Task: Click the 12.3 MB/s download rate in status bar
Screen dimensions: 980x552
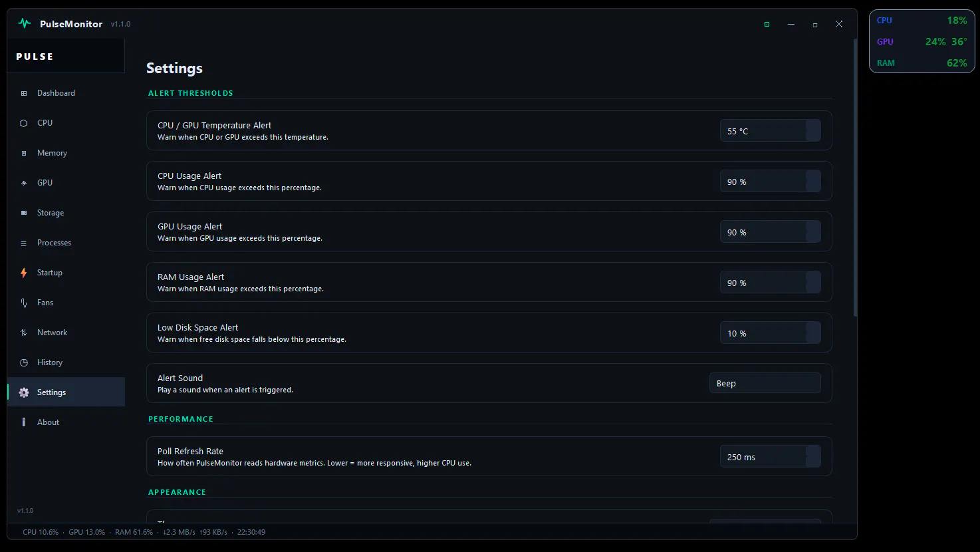Action: pyautogui.click(x=179, y=532)
